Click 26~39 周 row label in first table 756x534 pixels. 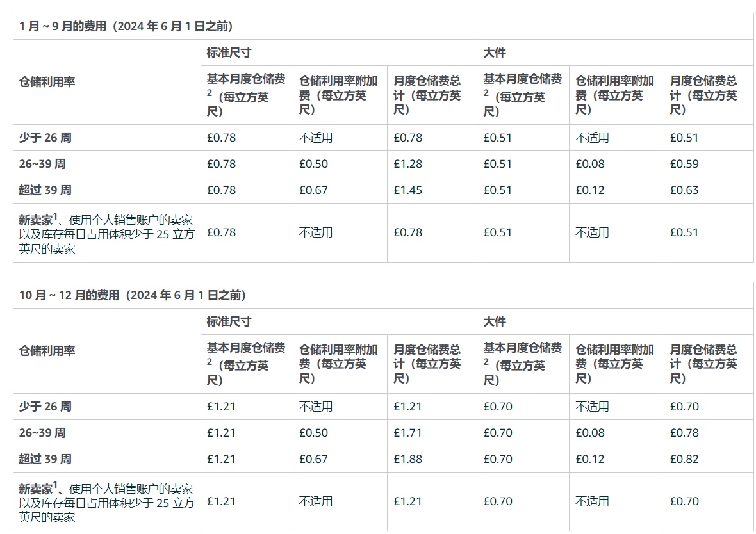(42, 164)
